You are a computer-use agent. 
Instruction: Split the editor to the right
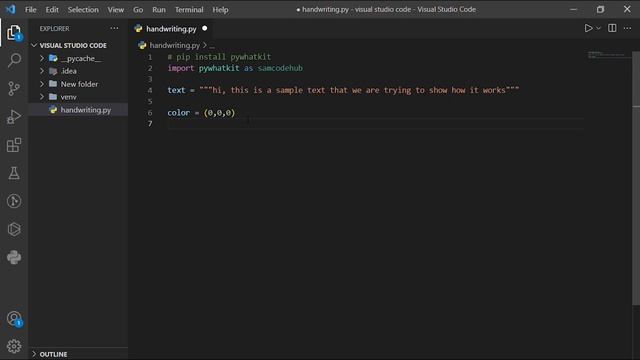(x=612, y=28)
